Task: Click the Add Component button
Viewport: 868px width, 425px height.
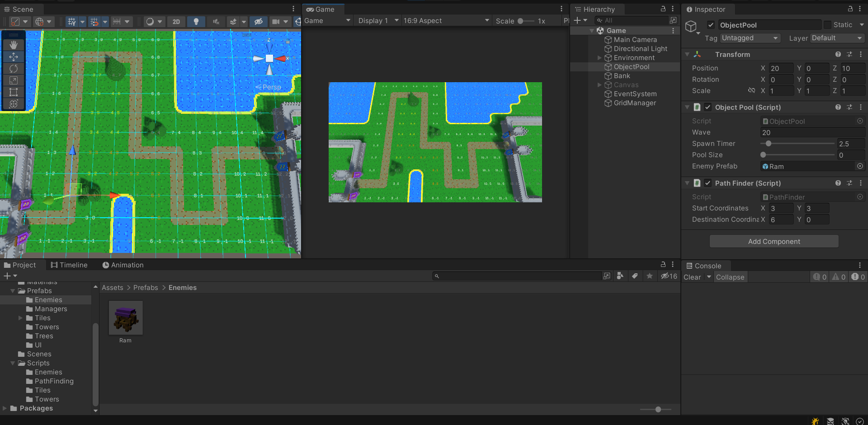Action: pyautogui.click(x=774, y=242)
